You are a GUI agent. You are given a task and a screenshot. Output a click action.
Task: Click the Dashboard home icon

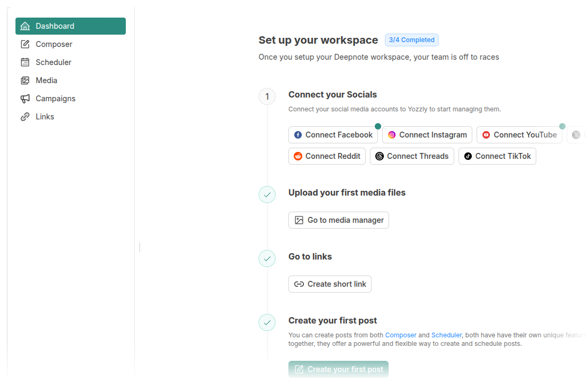pos(25,26)
